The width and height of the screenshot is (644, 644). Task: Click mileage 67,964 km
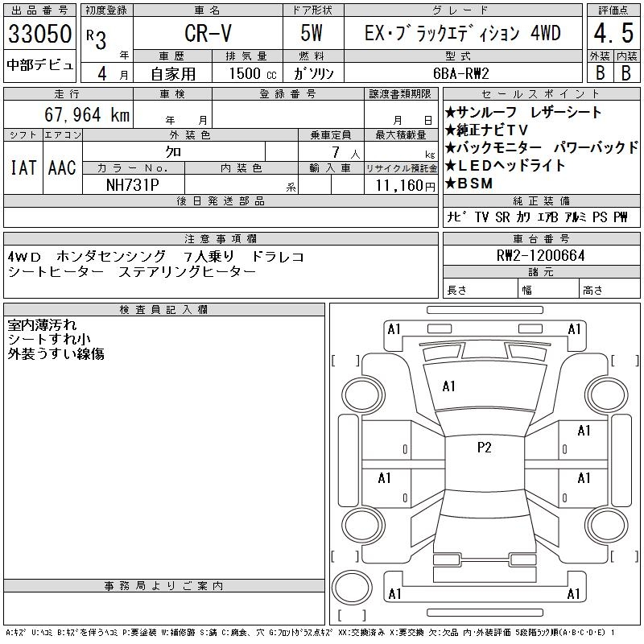click(x=87, y=114)
